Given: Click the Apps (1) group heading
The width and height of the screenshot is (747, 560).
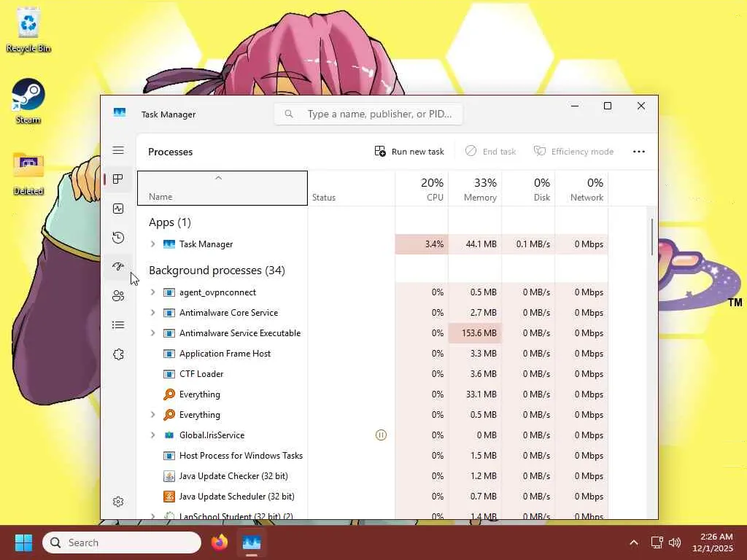Looking at the screenshot, I should [169, 222].
